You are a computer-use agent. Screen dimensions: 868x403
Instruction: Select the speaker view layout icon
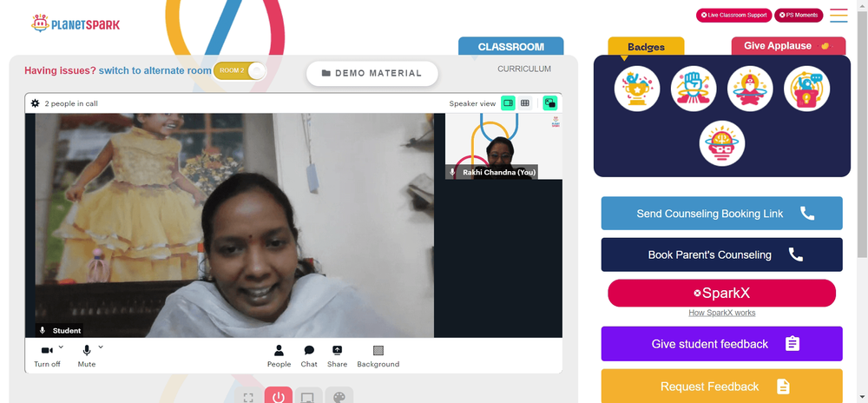[x=508, y=103]
